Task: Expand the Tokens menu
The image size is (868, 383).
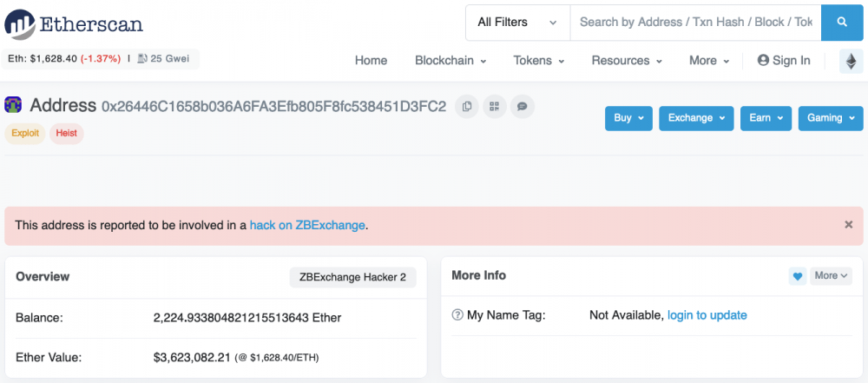Action: (539, 61)
